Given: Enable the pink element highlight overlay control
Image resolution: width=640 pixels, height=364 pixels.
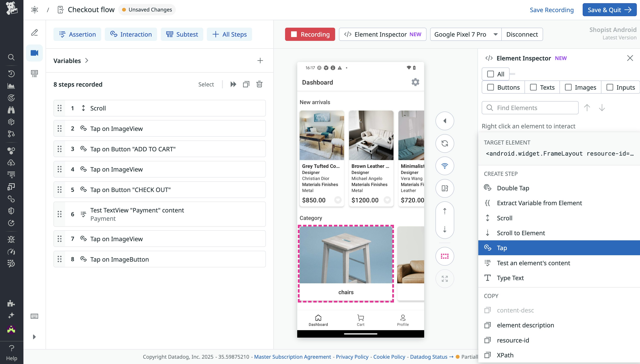Looking at the screenshot, I should coord(445,256).
